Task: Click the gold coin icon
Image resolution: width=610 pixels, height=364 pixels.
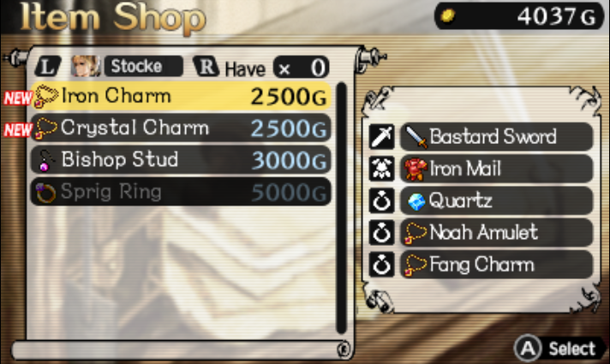Action: (448, 16)
